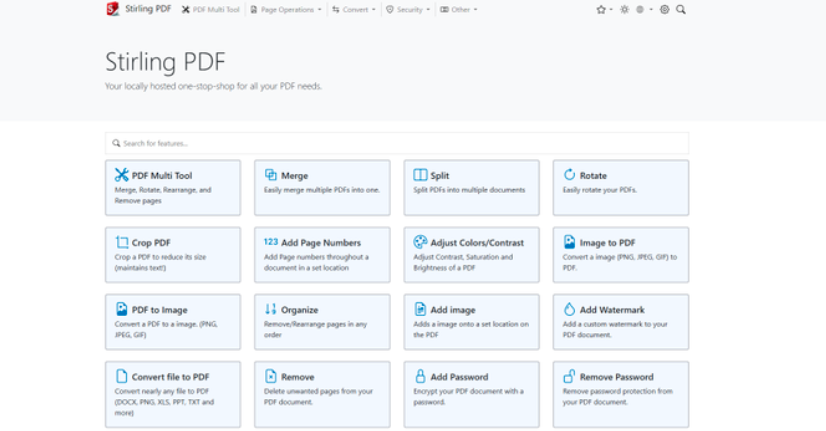
Task: Click 'Encrypt your PDF document' description text
Action: [468, 396]
